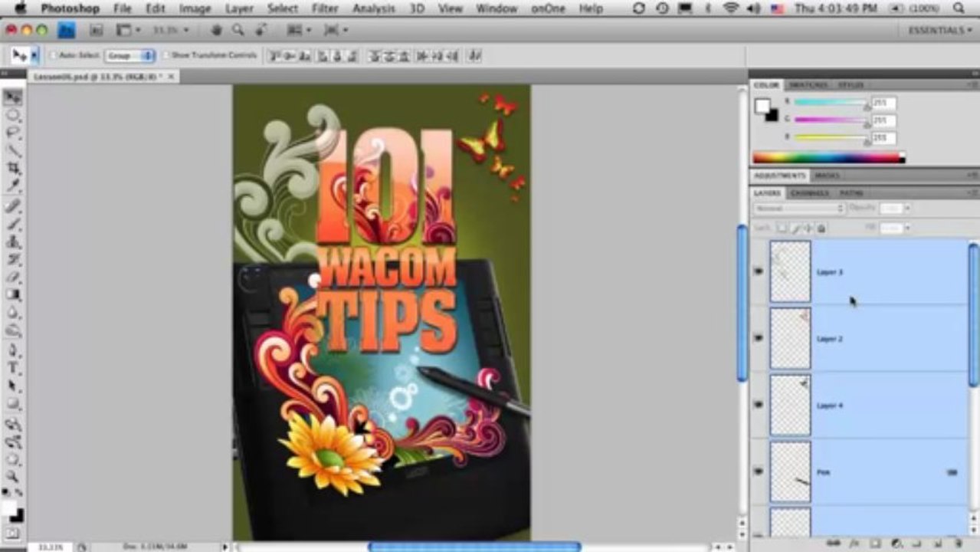The height and width of the screenshot is (552, 980).
Task: Open the Fill arrow dropdown
Action: [907, 228]
